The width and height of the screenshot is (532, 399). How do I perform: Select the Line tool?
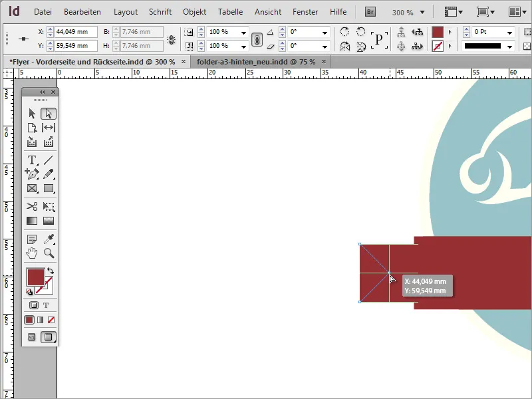[x=49, y=160]
